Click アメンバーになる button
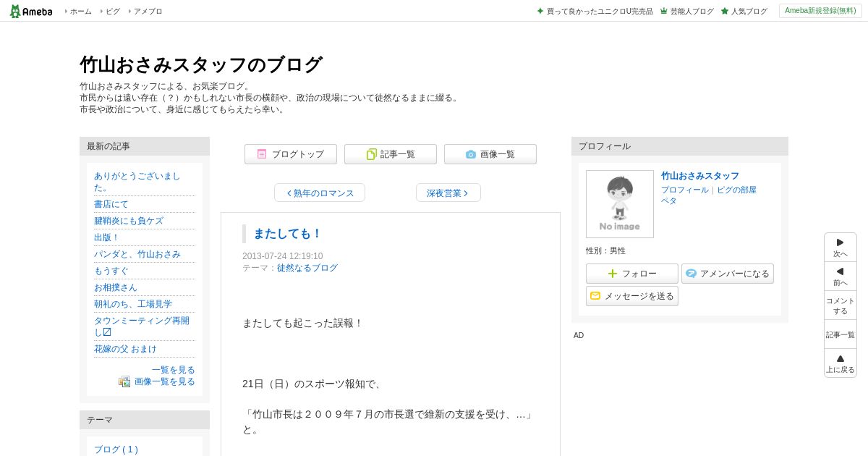This screenshot has width=868, height=456. coord(728,274)
